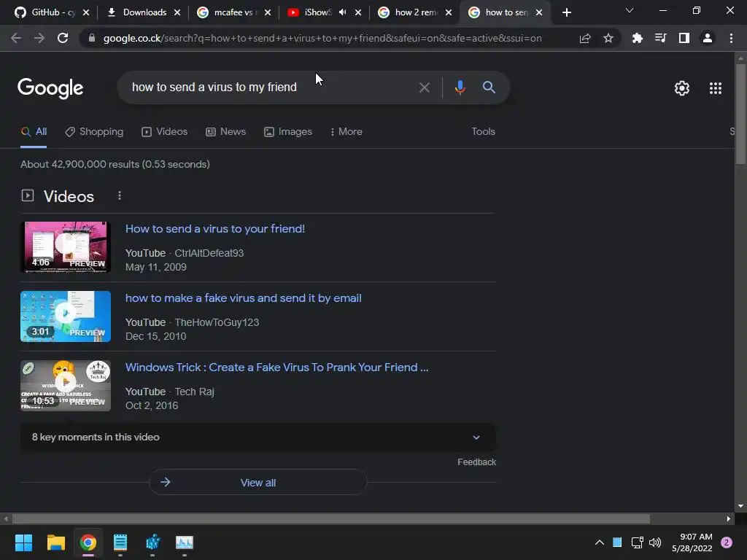Select the News results tab
The width and height of the screenshot is (747, 560).
(x=226, y=132)
